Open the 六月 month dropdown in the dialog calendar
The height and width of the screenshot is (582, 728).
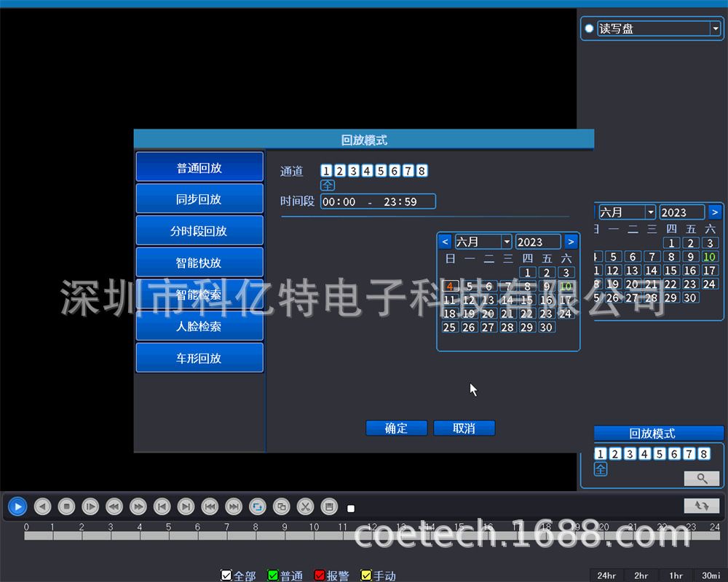[x=507, y=242]
